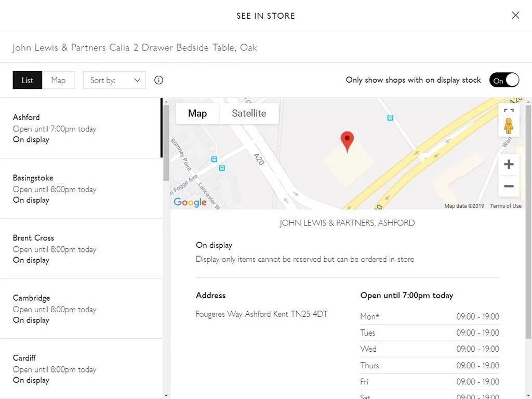
Task: Switch to the List view tab
Action: [28, 80]
